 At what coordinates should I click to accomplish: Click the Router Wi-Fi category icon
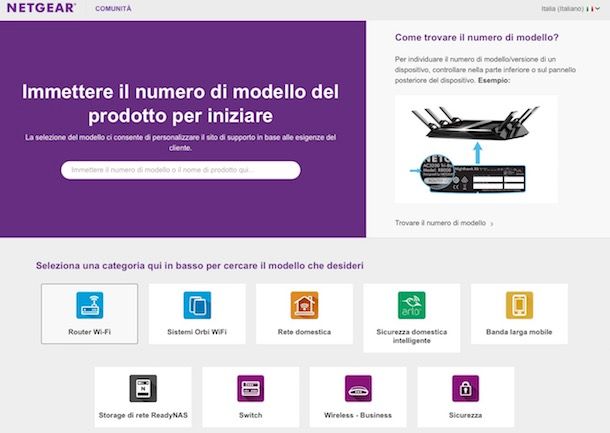pyautogui.click(x=89, y=305)
